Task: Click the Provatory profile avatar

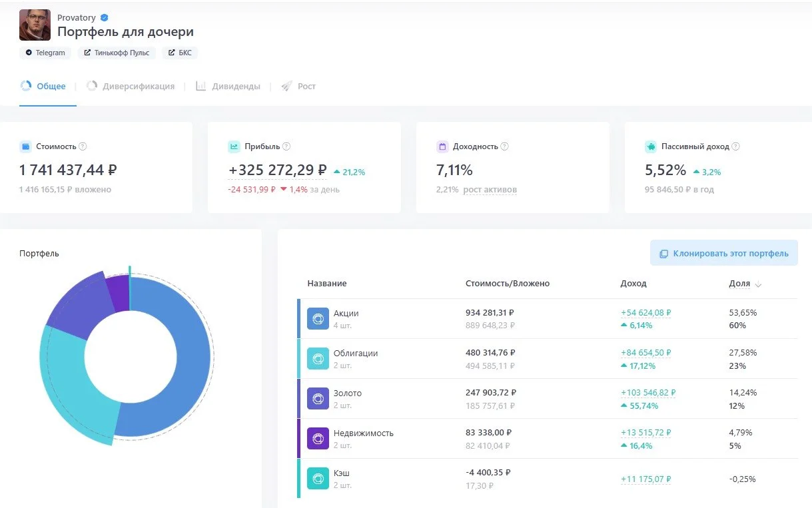Action: [x=35, y=25]
